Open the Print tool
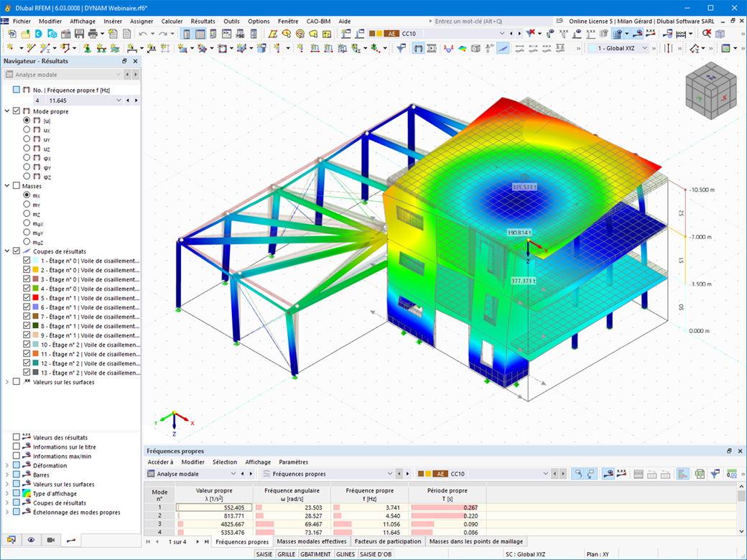 click(91, 33)
